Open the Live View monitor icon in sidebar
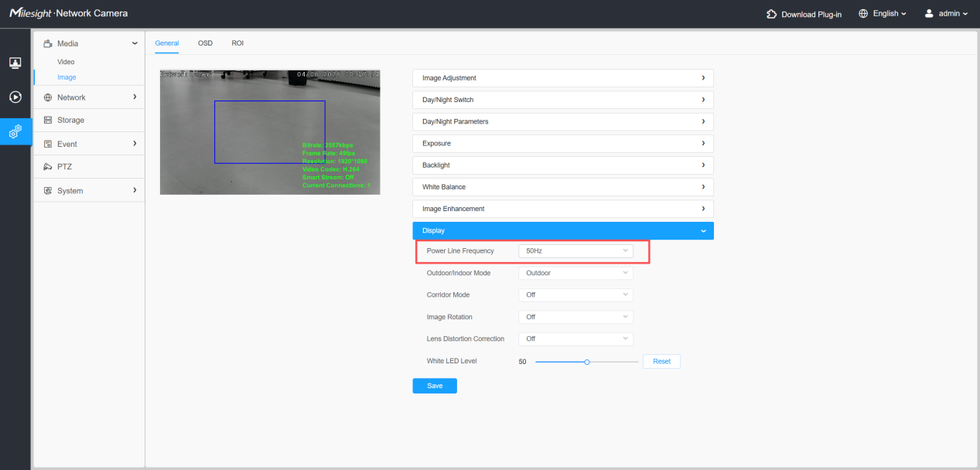Screen dimensions: 980x470 [x=15, y=63]
